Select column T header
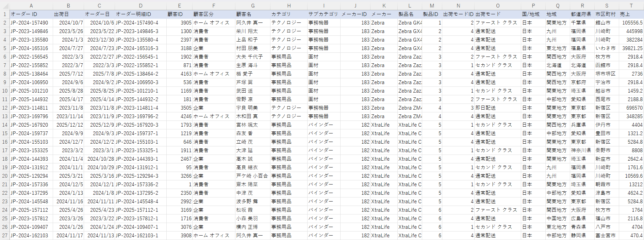Viewport: 644px width, 240px height. point(631,5)
